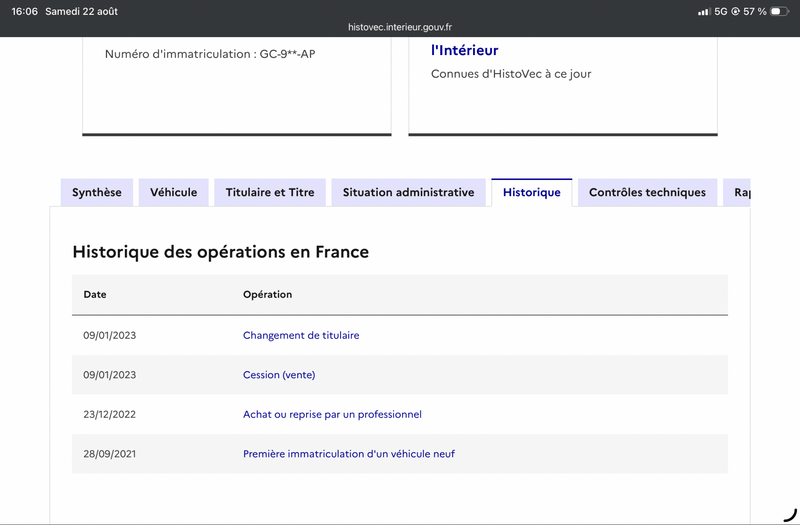Click the Date column header
The width and height of the screenshot is (800, 525).
tap(95, 294)
